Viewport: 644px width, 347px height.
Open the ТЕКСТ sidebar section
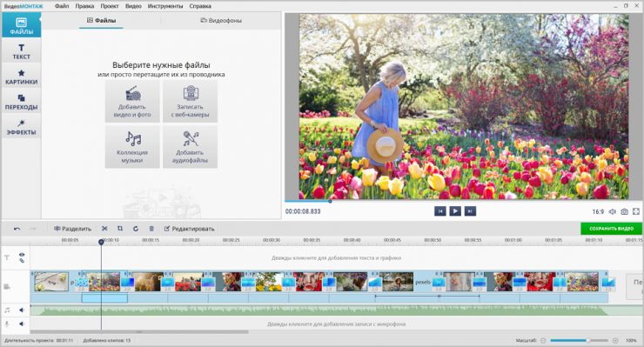[x=22, y=51]
